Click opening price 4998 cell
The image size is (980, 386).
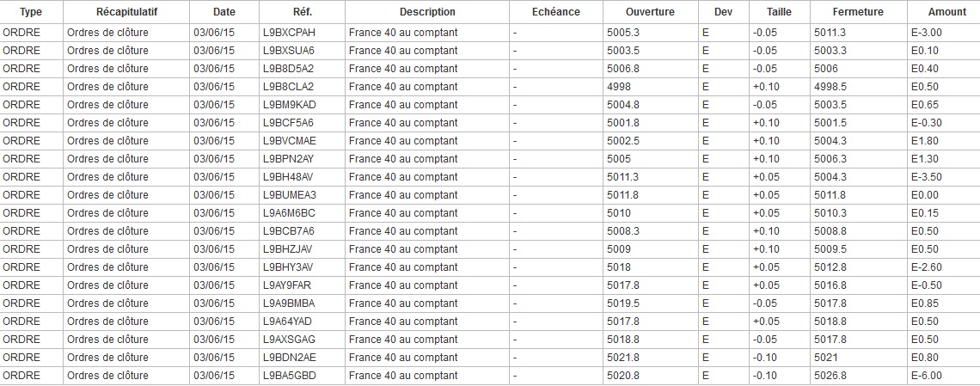tap(619, 87)
